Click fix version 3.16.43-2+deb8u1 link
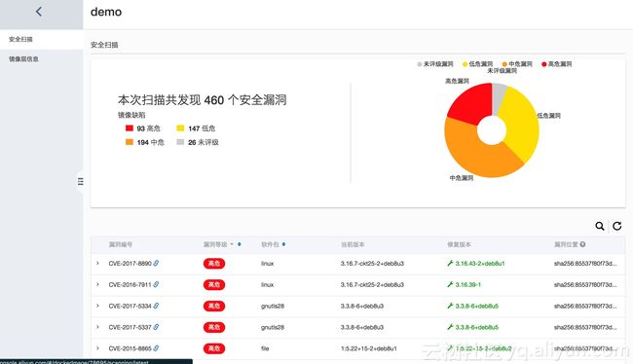The image size is (633, 364). [x=480, y=264]
